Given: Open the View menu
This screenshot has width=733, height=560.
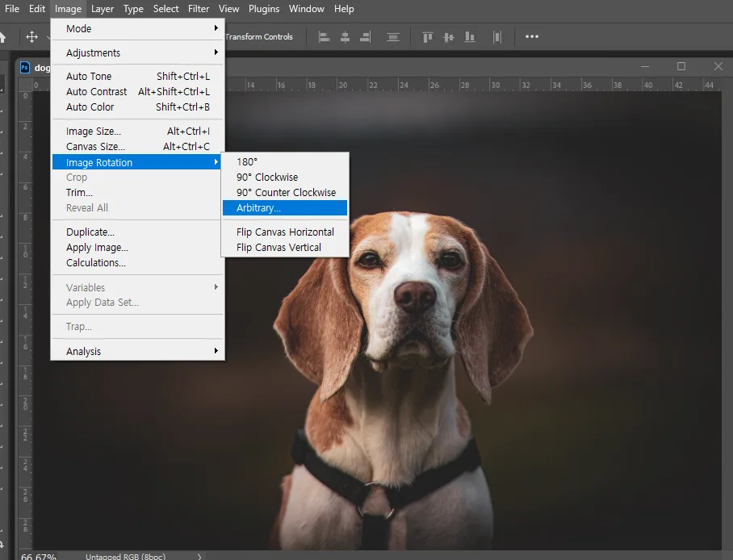Looking at the screenshot, I should click(229, 9).
